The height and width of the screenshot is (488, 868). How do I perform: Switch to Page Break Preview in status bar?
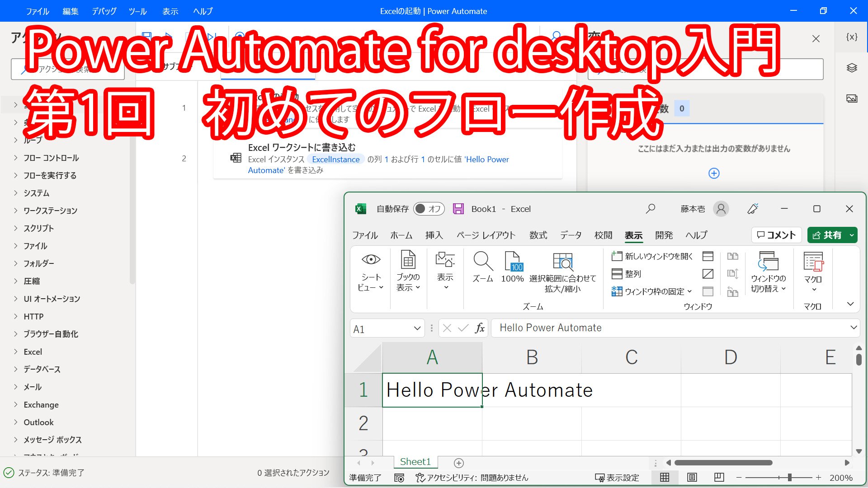(x=719, y=477)
